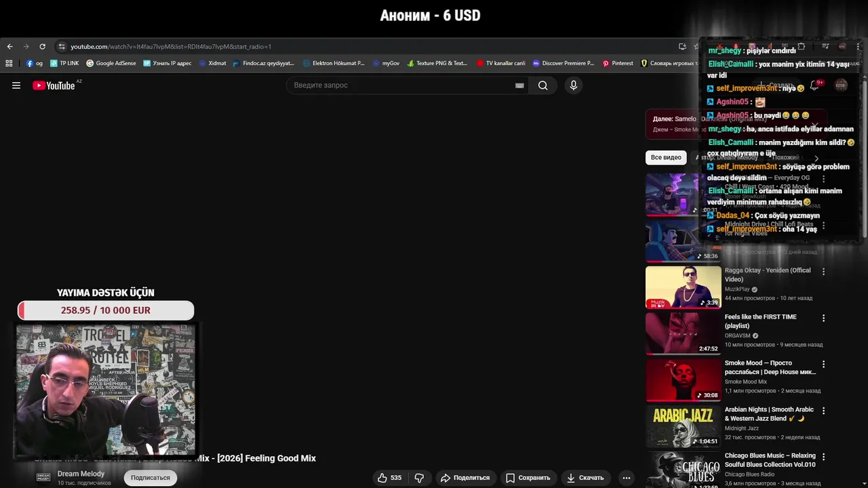
Task: Open the Chicago Blues Radio channel link
Action: pyautogui.click(x=749, y=474)
